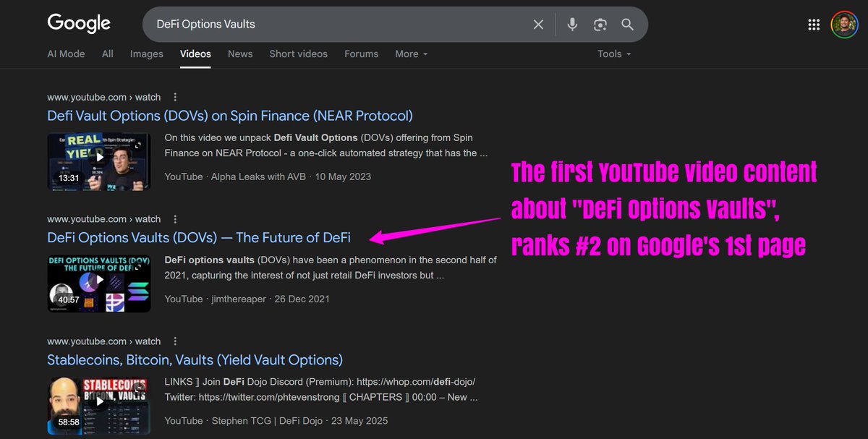Click the Google logo to return home
This screenshot has height=439, width=868.
tap(79, 23)
